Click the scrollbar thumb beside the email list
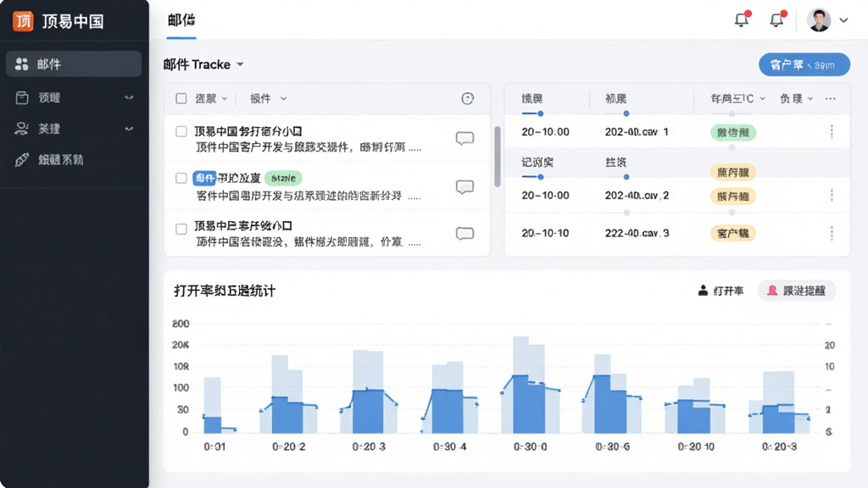This screenshot has width=868, height=488. (497, 157)
